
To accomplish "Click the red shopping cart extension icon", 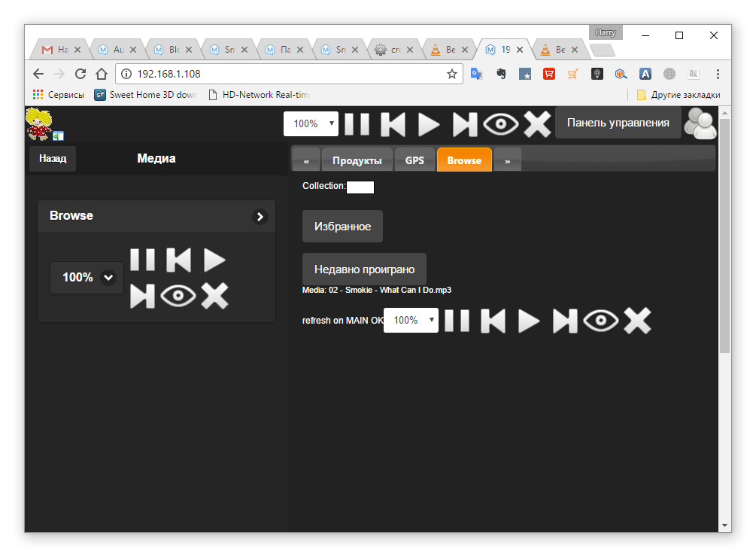I will [x=549, y=74].
